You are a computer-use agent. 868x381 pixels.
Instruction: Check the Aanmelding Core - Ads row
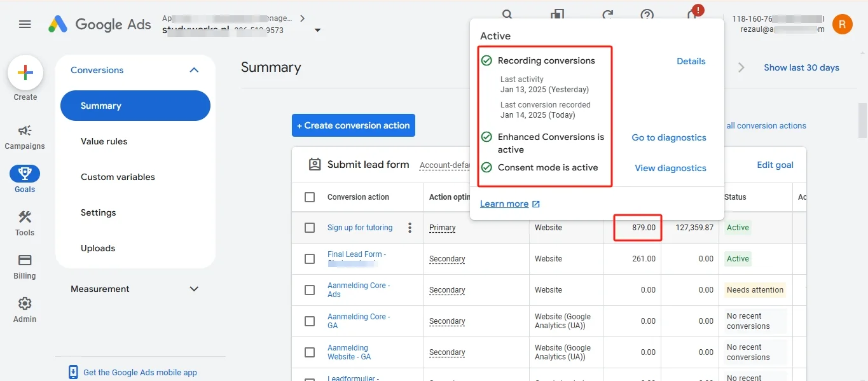310,290
